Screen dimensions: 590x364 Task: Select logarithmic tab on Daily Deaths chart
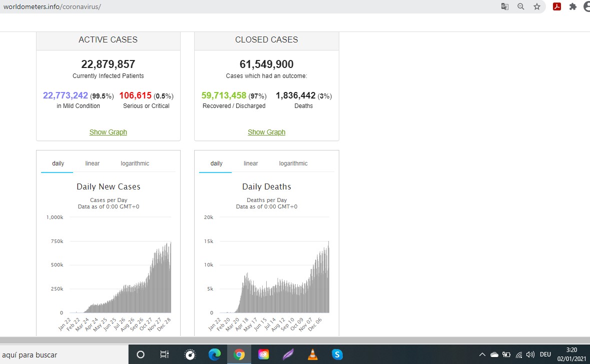pos(293,163)
